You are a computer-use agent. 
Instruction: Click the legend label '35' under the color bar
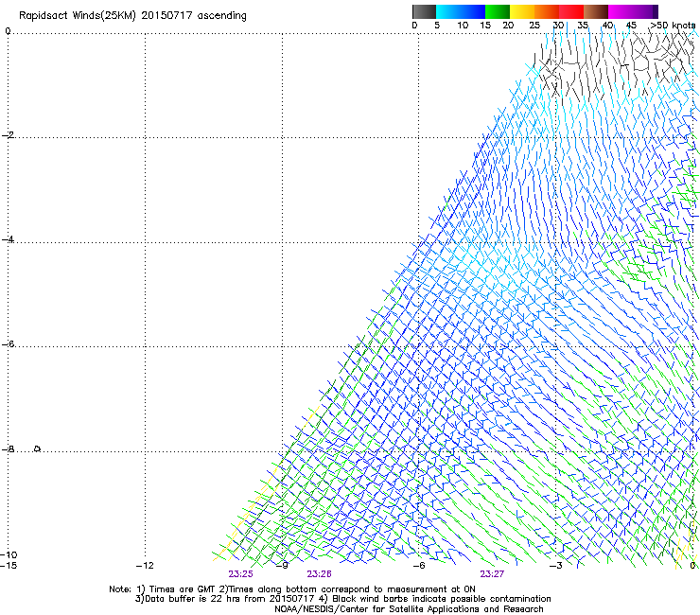(583, 25)
